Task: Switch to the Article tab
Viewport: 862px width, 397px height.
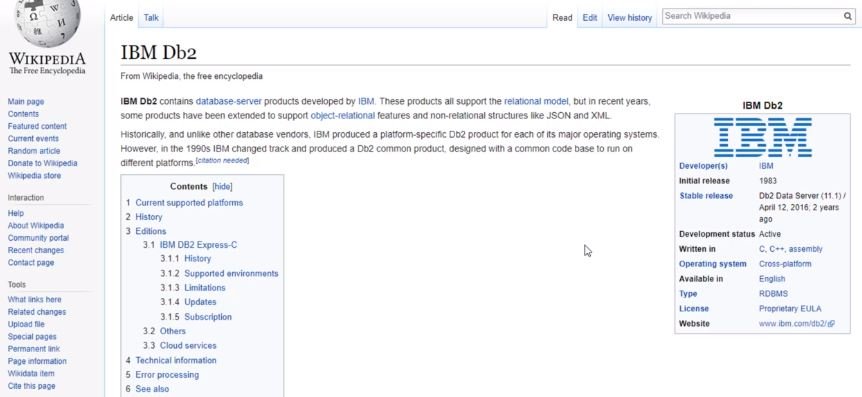Action: (x=121, y=18)
